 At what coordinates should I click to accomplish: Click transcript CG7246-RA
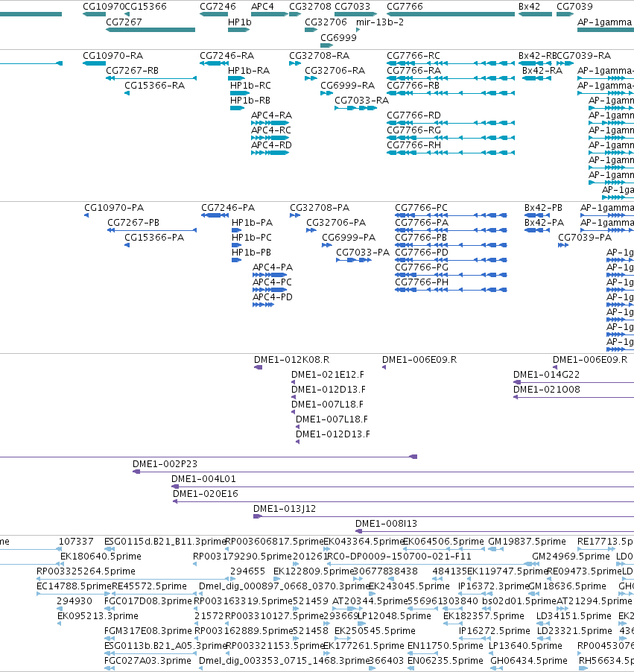pyautogui.click(x=226, y=56)
